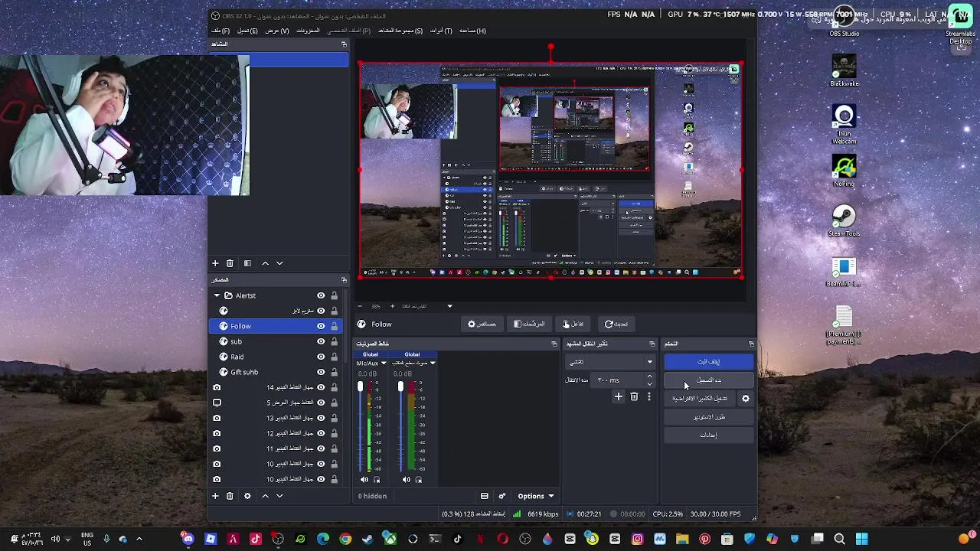Delete the selected scene with the trash icon
The height and width of the screenshot is (551, 980).
[230, 263]
